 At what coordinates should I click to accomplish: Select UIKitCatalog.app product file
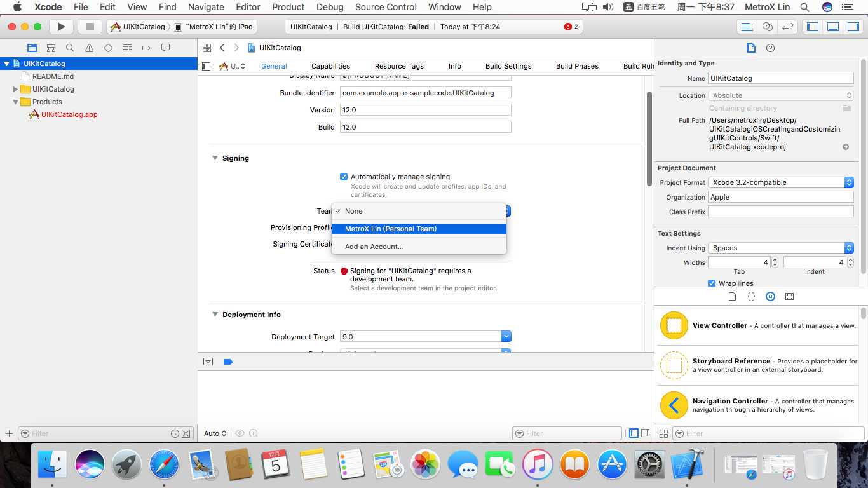[69, 114]
